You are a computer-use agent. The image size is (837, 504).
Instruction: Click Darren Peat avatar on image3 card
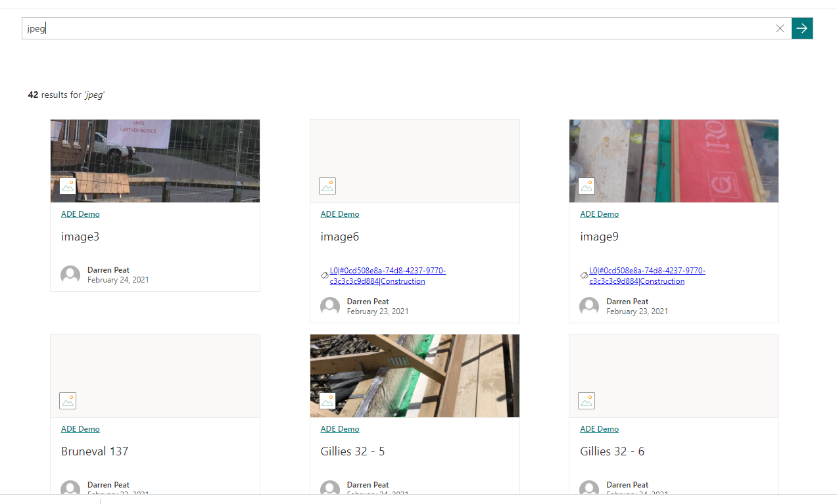point(70,275)
